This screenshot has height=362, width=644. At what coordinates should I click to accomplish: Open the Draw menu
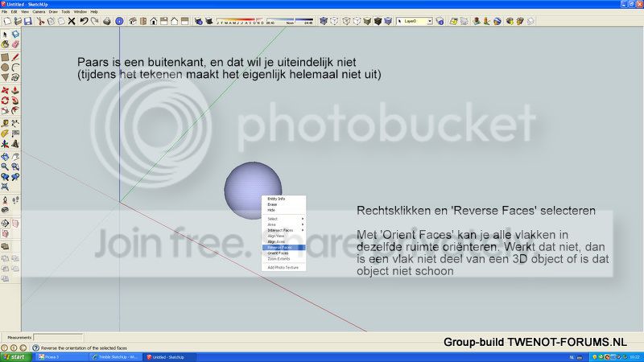(53, 12)
